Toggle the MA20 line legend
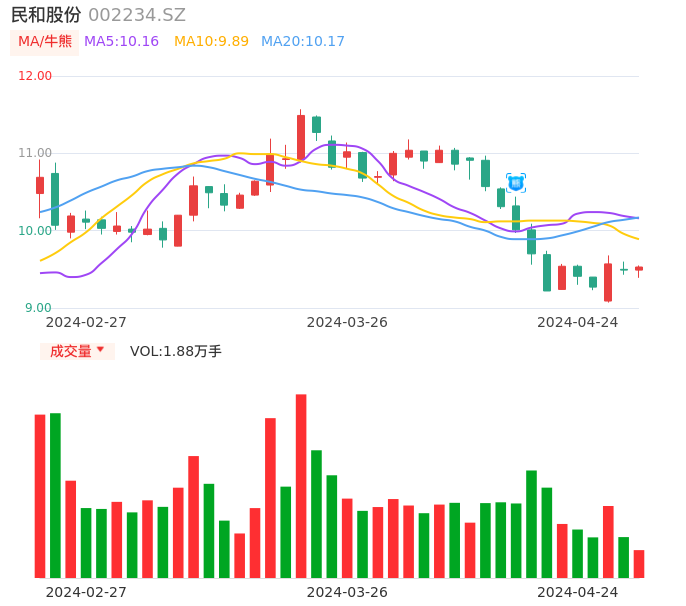Viewport: 686px width, 606px height. pyautogui.click(x=303, y=41)
